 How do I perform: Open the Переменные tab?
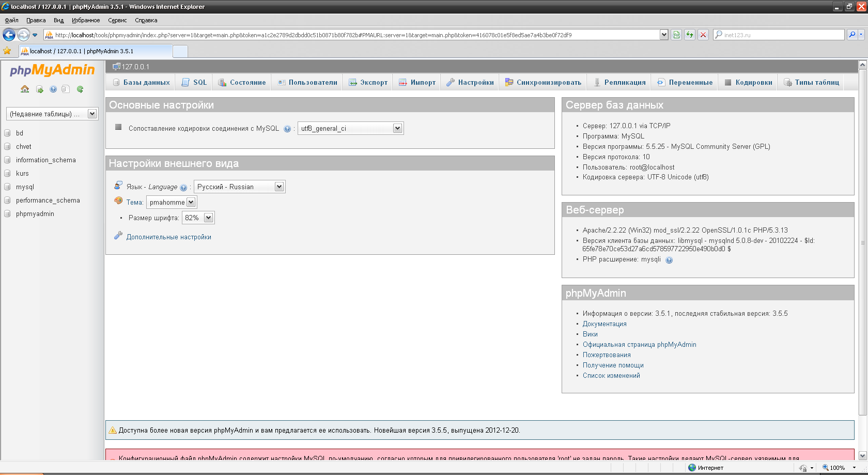685,82
